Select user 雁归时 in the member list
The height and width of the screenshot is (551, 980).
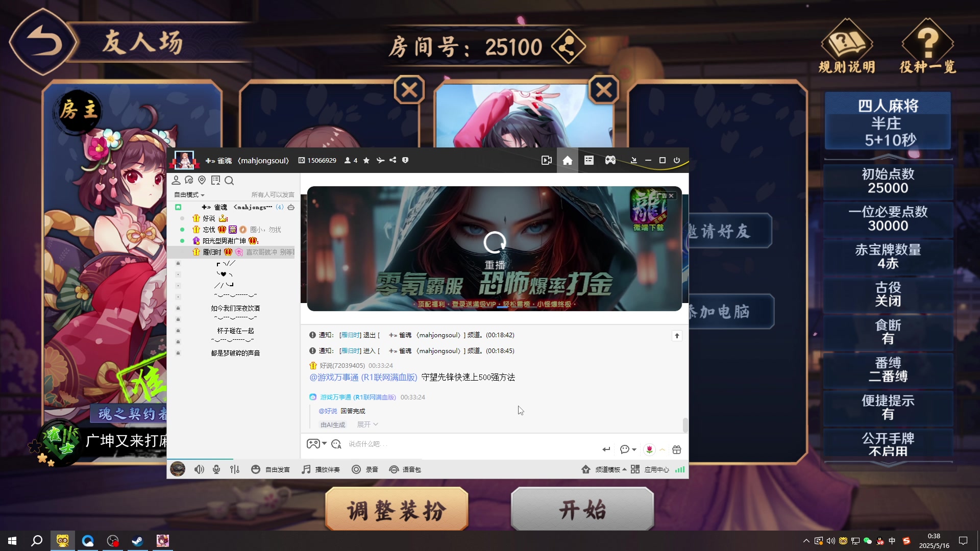(x=212, y=252)
